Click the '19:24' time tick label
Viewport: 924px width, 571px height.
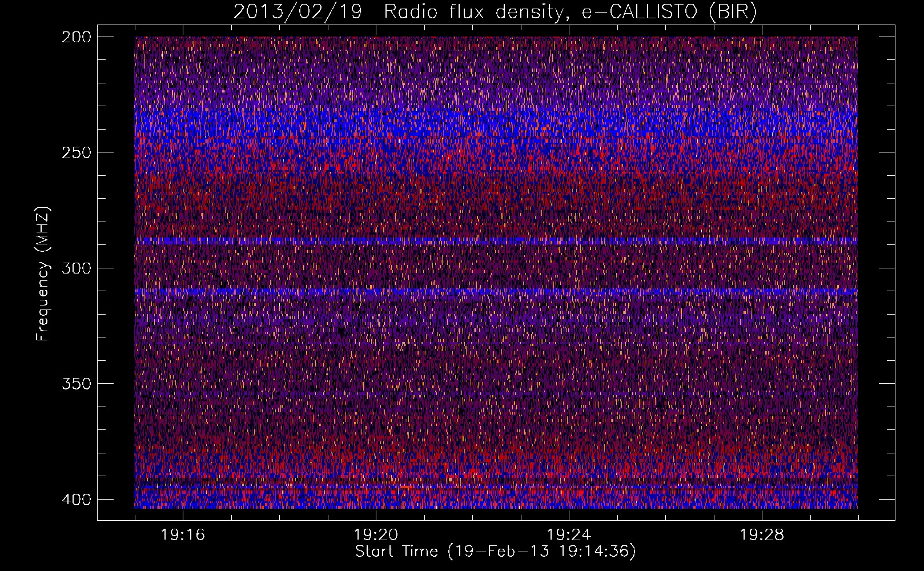pos(569,535)
